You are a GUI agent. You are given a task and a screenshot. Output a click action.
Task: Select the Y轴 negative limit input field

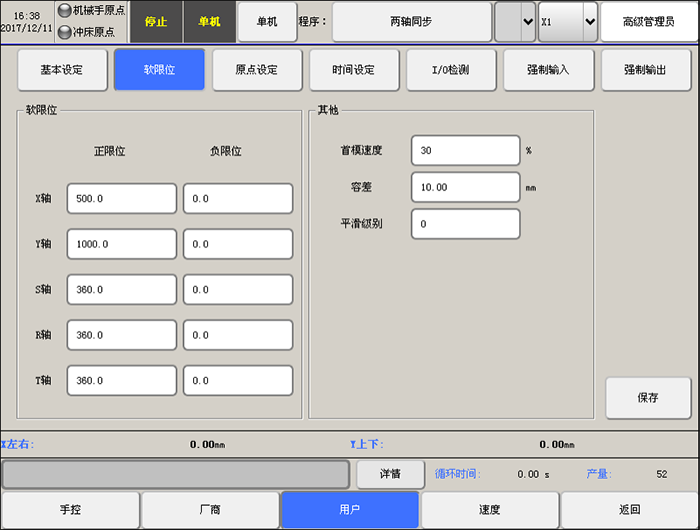pos(237,244)
